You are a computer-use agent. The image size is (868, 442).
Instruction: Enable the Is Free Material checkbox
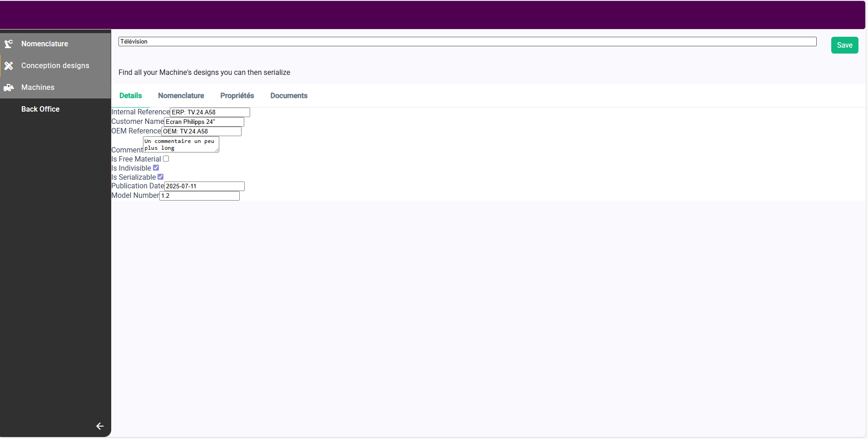[x=166, y=159]
